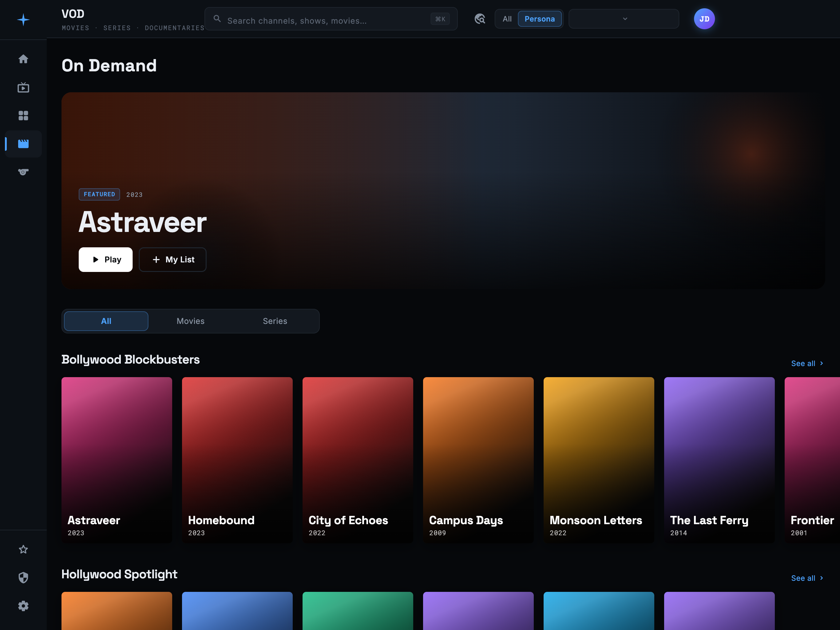Image resolution: width=840 pixels, height=630 pixels.
Task: Go to Home via sidebar house icon
Action: tap(23, 59)
